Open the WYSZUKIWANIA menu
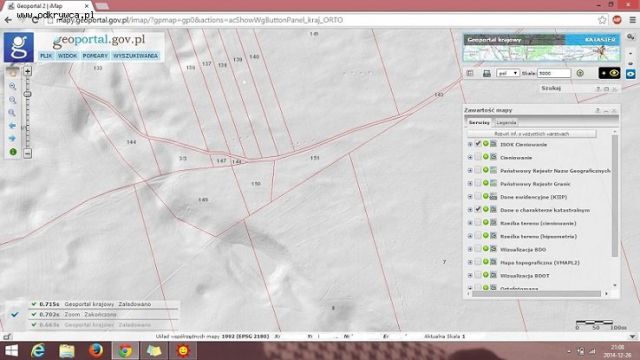Image resolution: width=640 pixels, height=360 pixels. point(136,56)
